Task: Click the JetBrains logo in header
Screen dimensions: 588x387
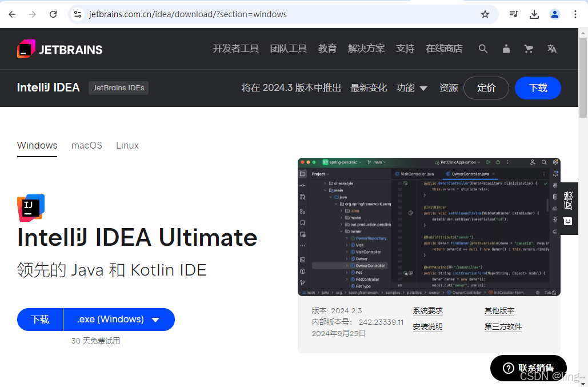Action: coord(59,49)
